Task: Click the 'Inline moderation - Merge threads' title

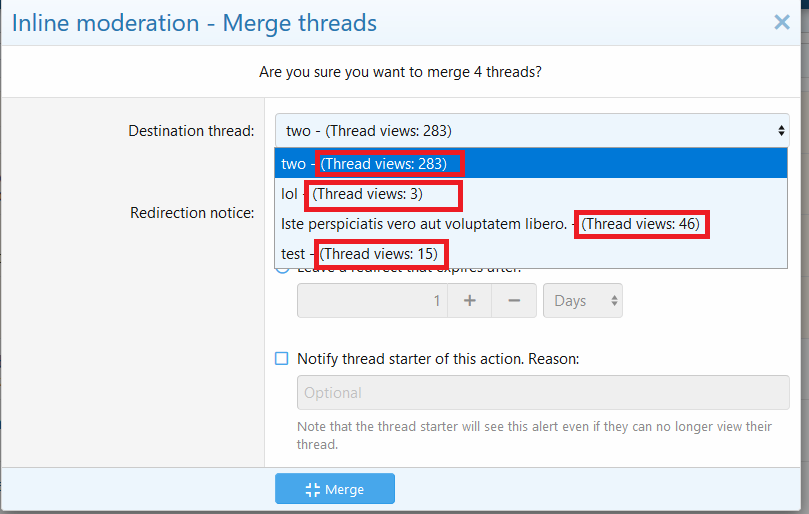Action: tap(194, 22)
